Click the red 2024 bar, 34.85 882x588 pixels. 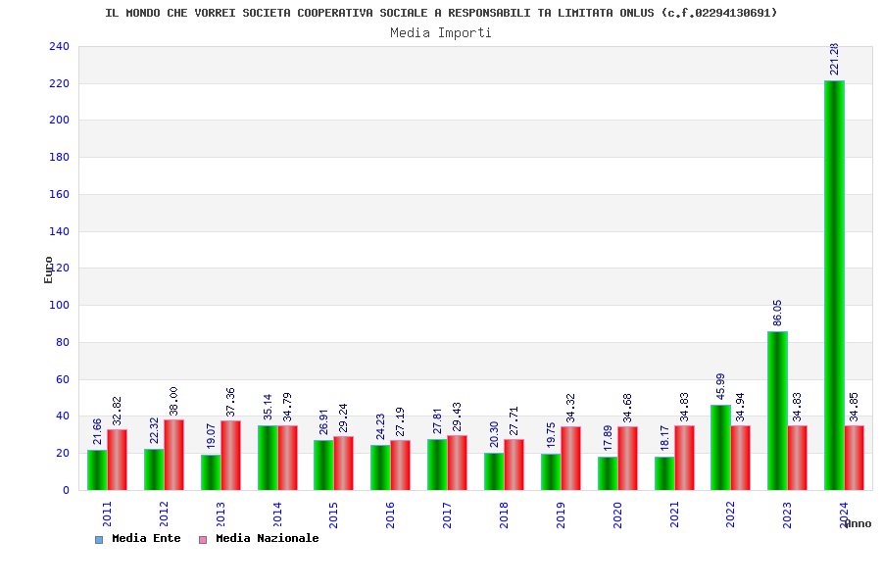click(854, 458)
